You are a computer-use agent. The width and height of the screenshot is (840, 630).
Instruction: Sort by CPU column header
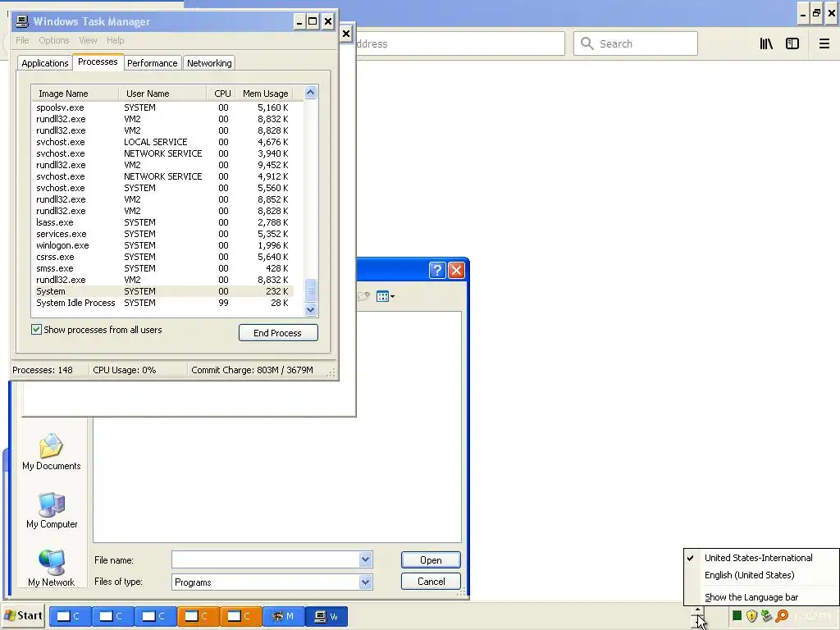click(221, 94)
